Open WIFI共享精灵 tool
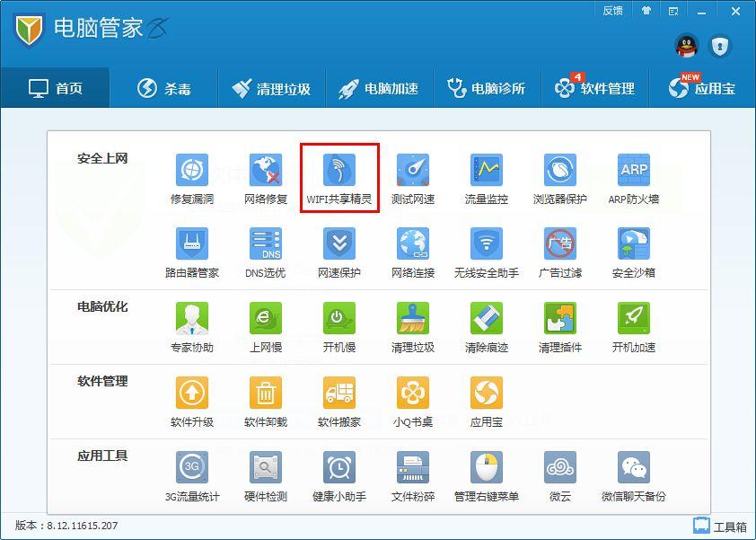 coord(339,178)
